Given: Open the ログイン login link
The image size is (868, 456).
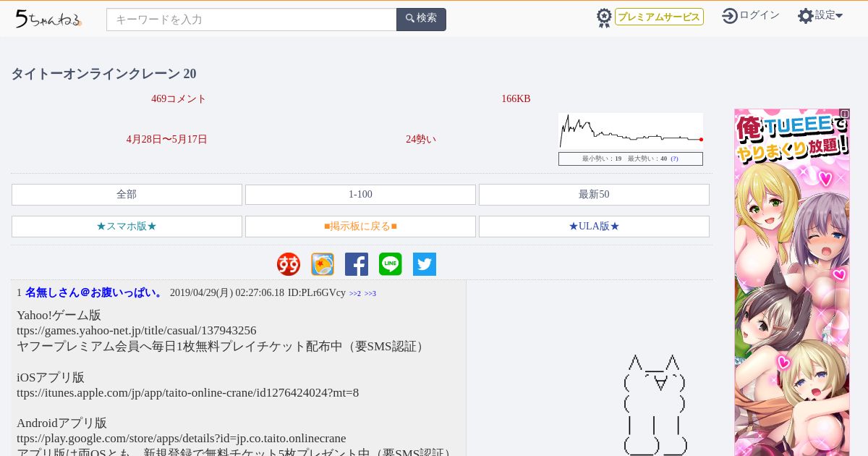Looking at the screenshot, I should (759, 15).
